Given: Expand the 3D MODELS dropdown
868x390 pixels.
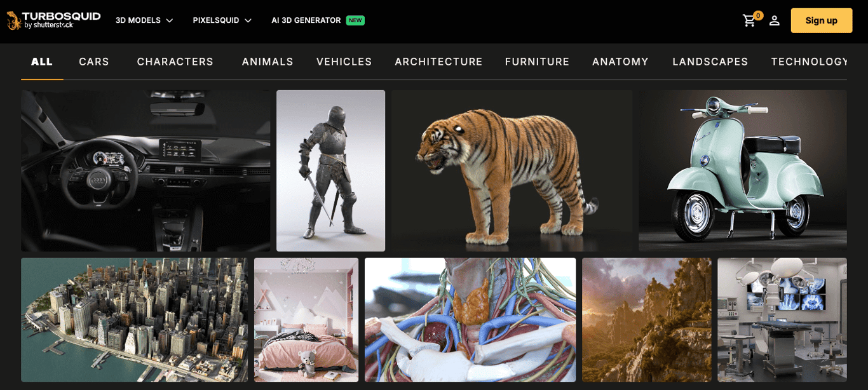Looking at the screenshot, I should click(139, 20).
